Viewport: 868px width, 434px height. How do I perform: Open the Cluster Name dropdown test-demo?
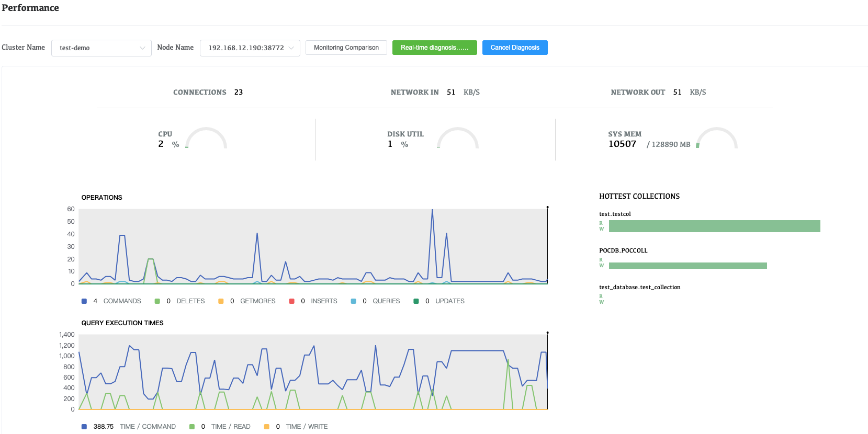pos(102,48)
